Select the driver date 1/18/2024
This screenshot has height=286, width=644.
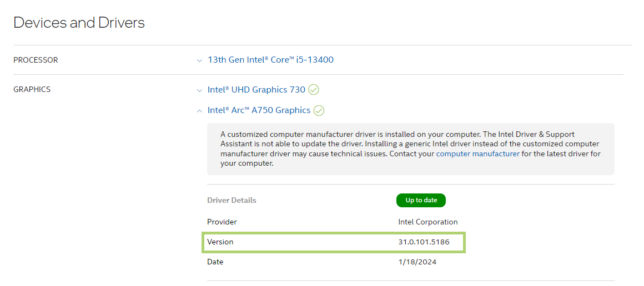[x=417, y=262]
